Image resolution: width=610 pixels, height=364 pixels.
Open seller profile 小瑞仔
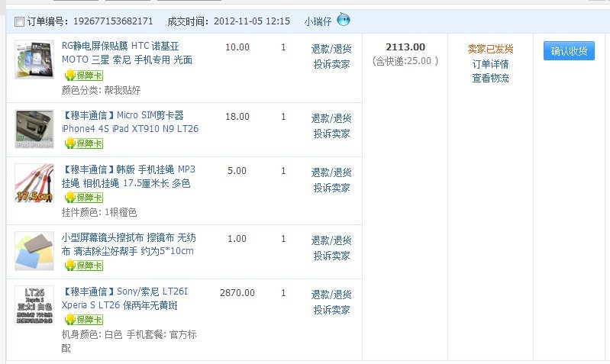(318, 21)
